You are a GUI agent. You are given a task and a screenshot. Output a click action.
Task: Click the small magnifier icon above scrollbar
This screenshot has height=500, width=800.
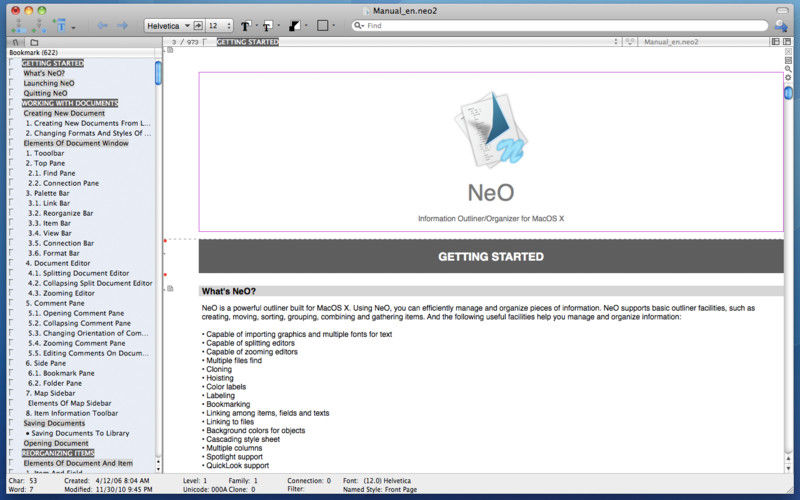788,69
